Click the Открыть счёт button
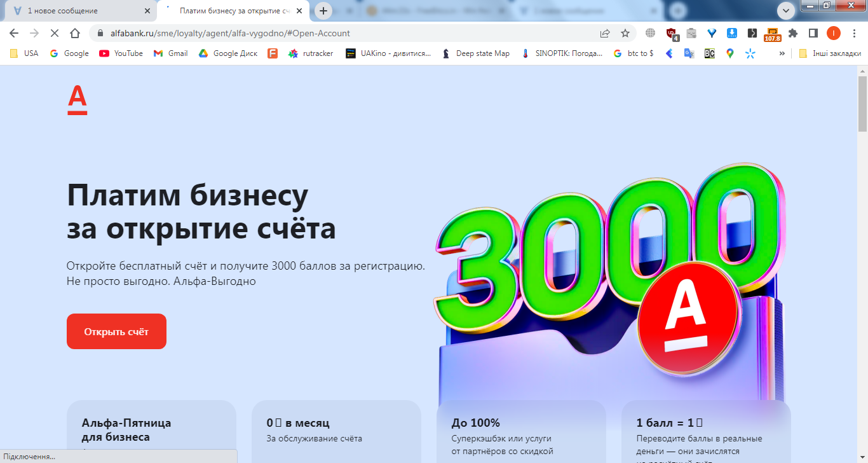The width and height of the screenshot is (868, 463). pyautogui.click(x=116, y=331)
